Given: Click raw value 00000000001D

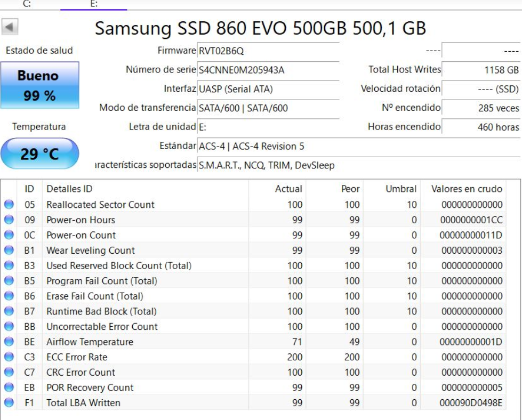Looking at the screenshot, I should (471, 342).
